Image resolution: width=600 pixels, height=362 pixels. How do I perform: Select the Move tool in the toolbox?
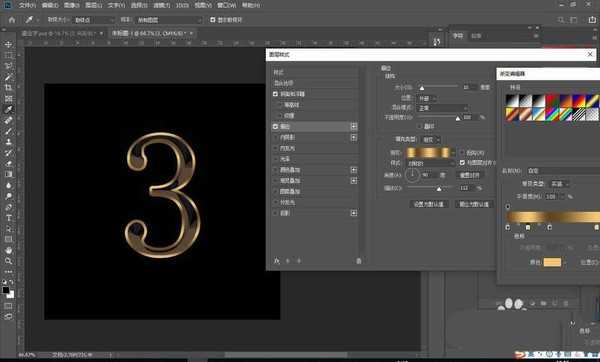click(8, 44)
